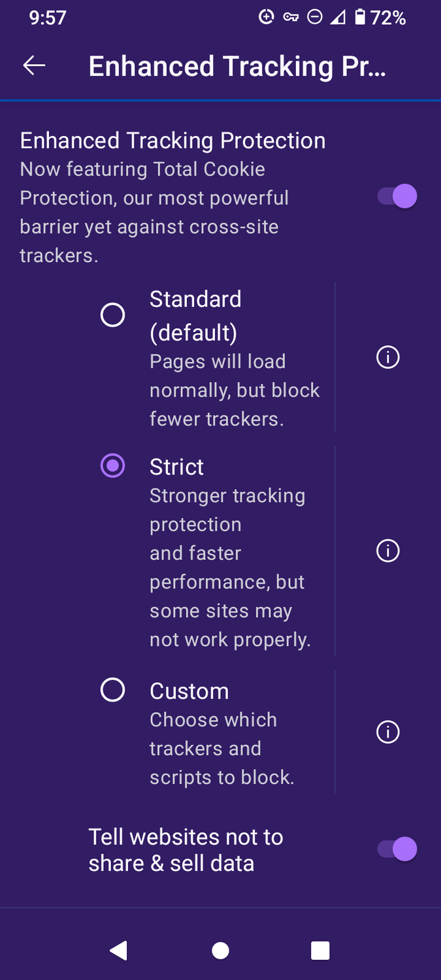The image size is (441, 980).
Task: Tap the Enhanced Tracking Protection title
Action: [x=172, y=140]
